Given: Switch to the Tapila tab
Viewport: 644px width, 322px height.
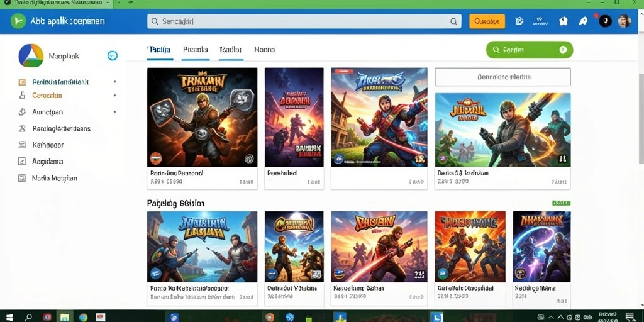Looking at the screenshot, I should coord(160,50).
